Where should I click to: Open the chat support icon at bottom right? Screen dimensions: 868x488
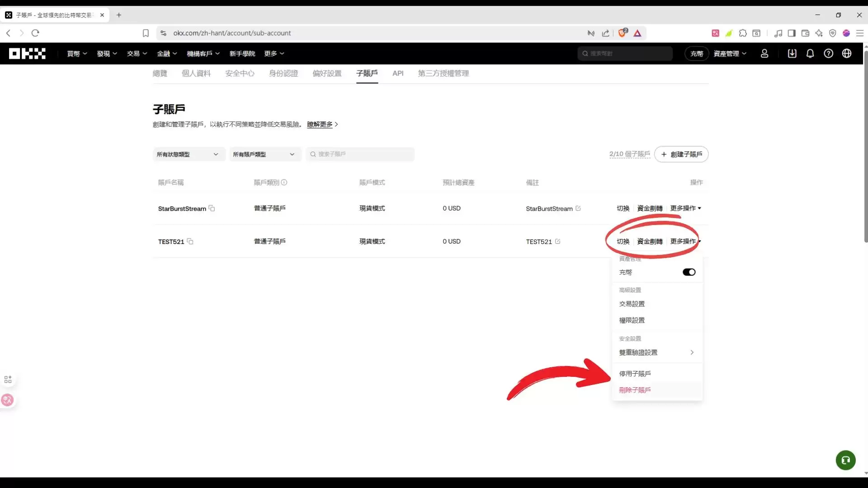click(845, 460)
